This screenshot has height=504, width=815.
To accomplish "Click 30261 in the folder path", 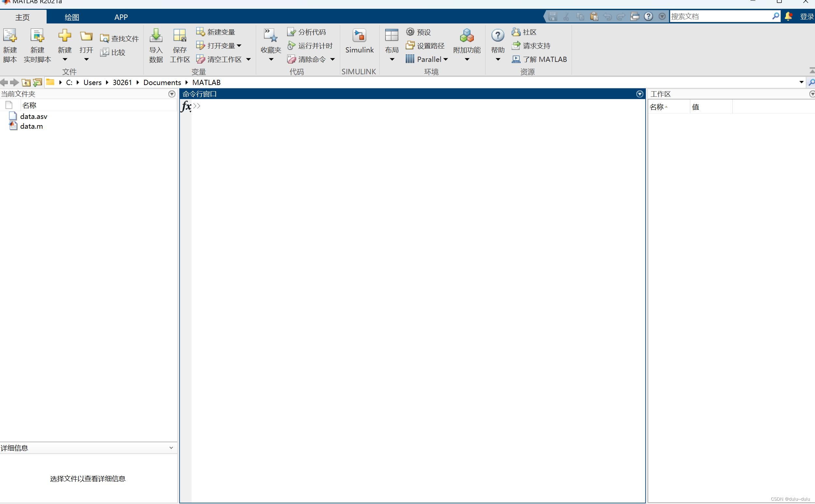I will pyautogui.click(x=122, y=82).
